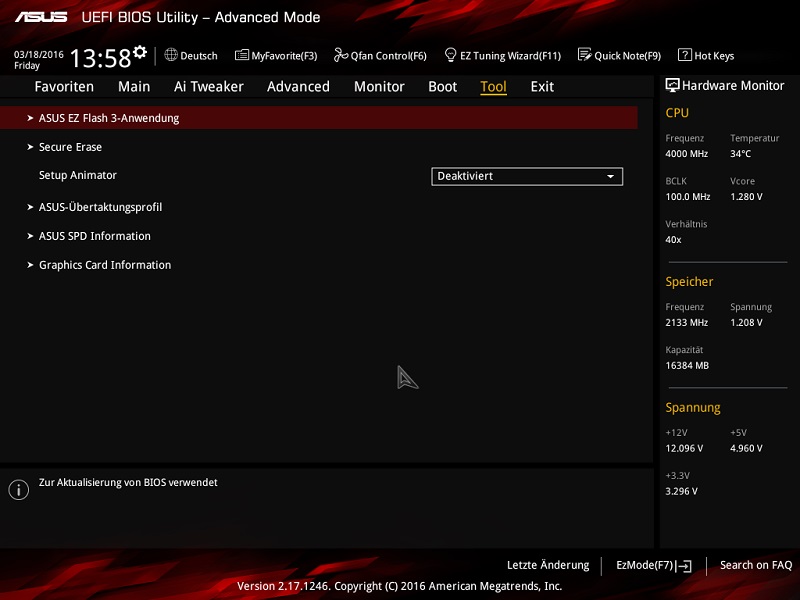800x600 pixels.
Task: Switch to the Main tab
Action: [x=134, y=87]
